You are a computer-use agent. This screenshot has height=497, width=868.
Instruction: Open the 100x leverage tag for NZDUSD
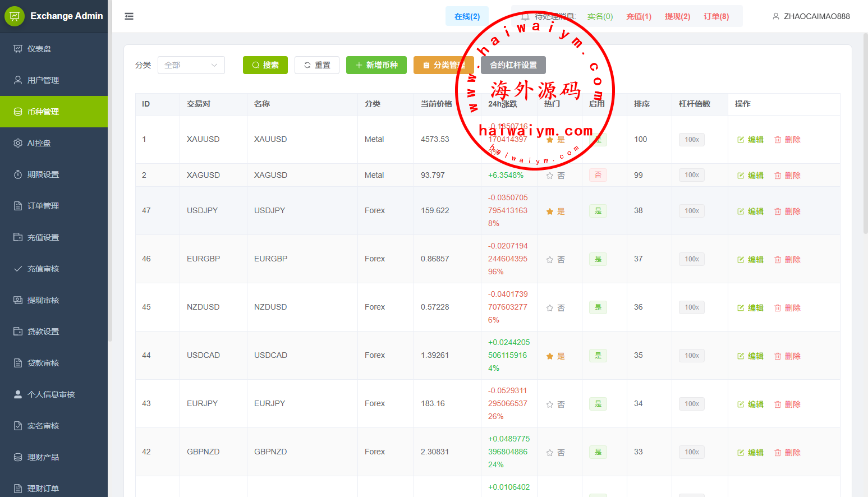[x=691, y=307]
